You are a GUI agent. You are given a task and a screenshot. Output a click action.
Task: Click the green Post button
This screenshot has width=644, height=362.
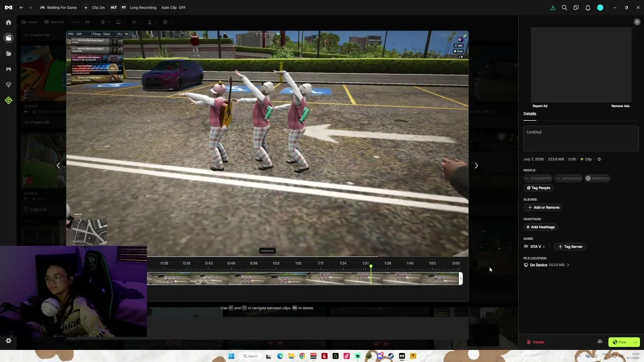coord(620,342)
